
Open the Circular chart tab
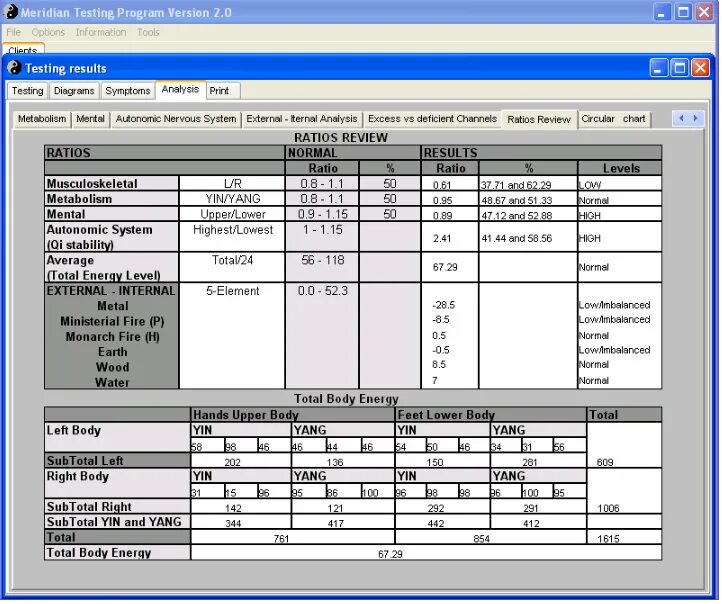pyautogui.click(x=613, y=119)
